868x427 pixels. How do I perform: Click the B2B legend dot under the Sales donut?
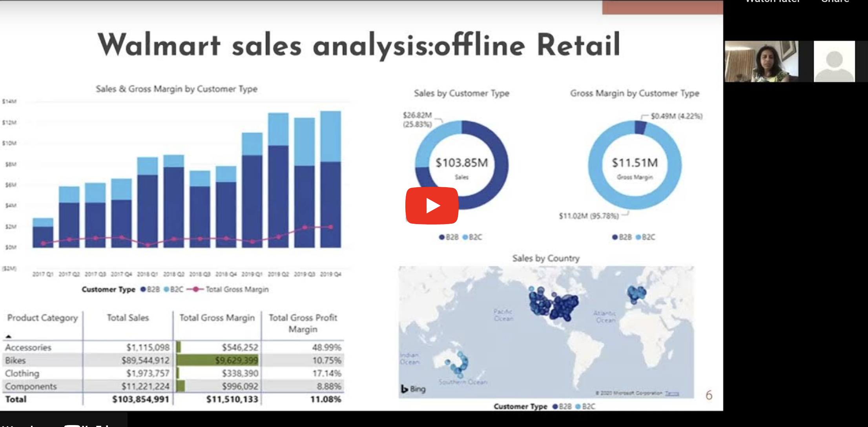(441, 237)
